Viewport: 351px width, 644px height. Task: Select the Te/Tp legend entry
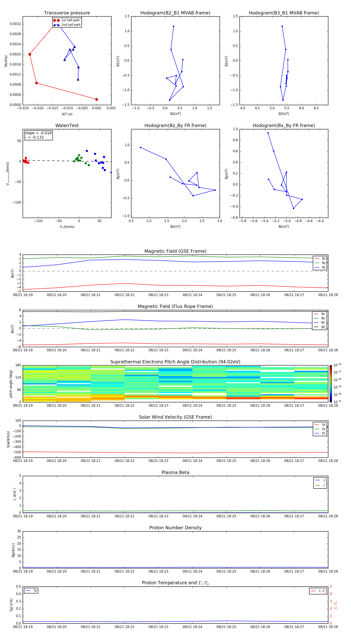(x=318, y=591)
